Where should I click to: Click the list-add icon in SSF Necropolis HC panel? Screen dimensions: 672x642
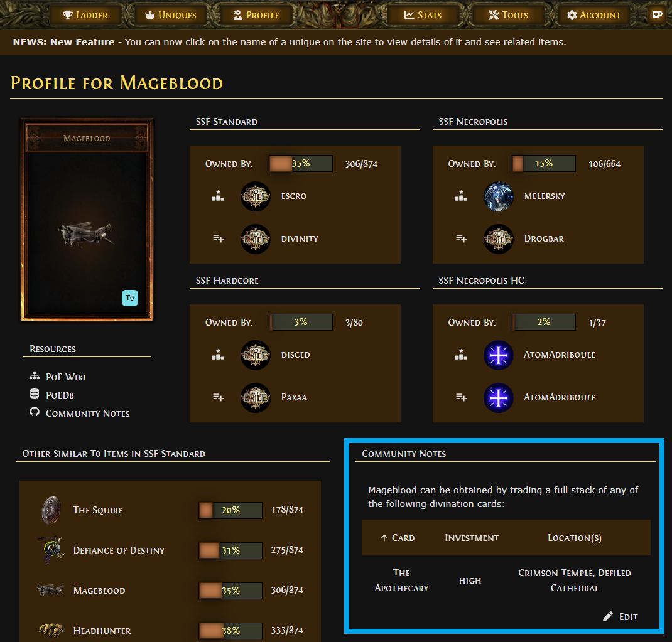click(x=461, y=397)
